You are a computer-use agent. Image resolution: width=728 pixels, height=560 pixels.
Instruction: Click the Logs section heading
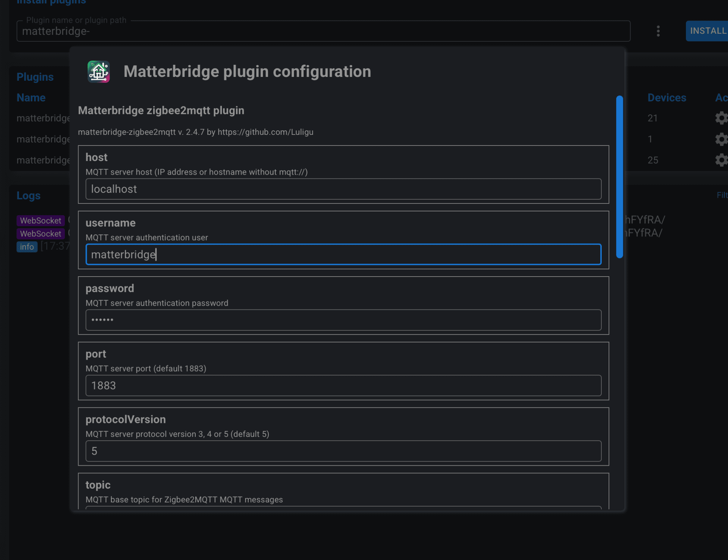click(x=28, y=196)
